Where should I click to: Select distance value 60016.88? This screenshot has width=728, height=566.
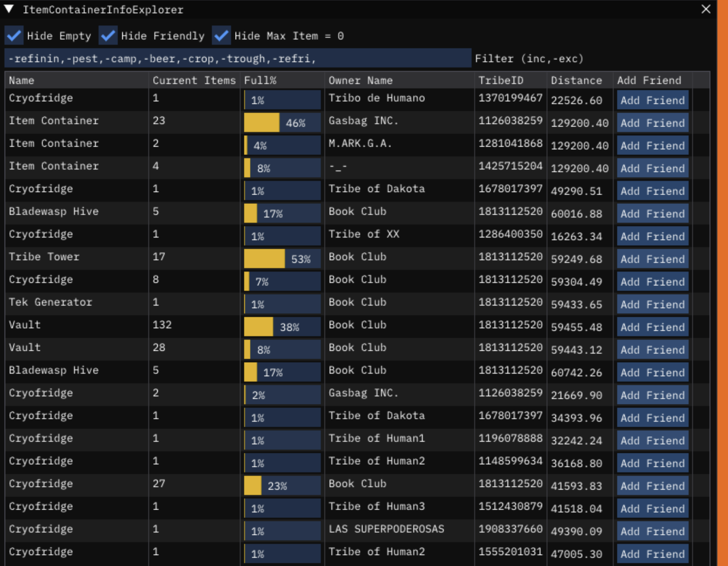576,214
